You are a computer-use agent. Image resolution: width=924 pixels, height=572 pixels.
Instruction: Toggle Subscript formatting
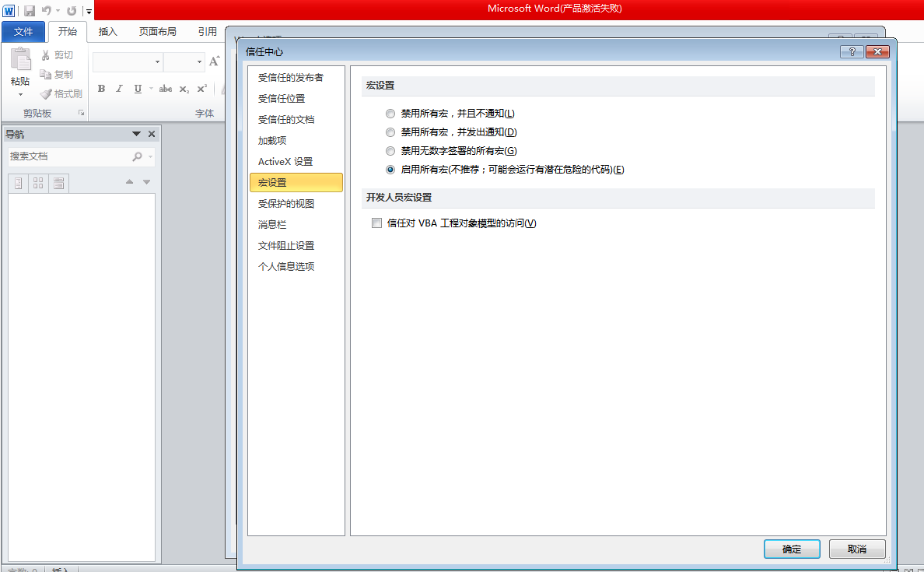coord(184,89)
